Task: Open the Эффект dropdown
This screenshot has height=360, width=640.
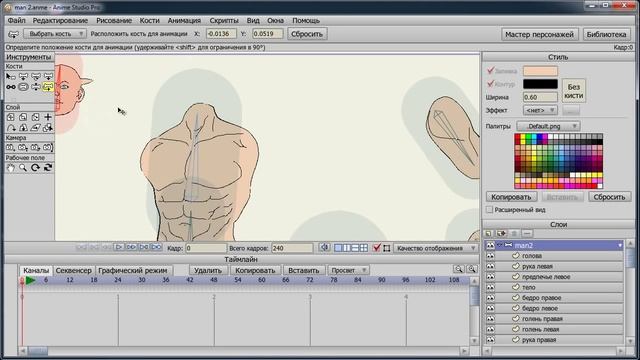Action: coord(540,110)
